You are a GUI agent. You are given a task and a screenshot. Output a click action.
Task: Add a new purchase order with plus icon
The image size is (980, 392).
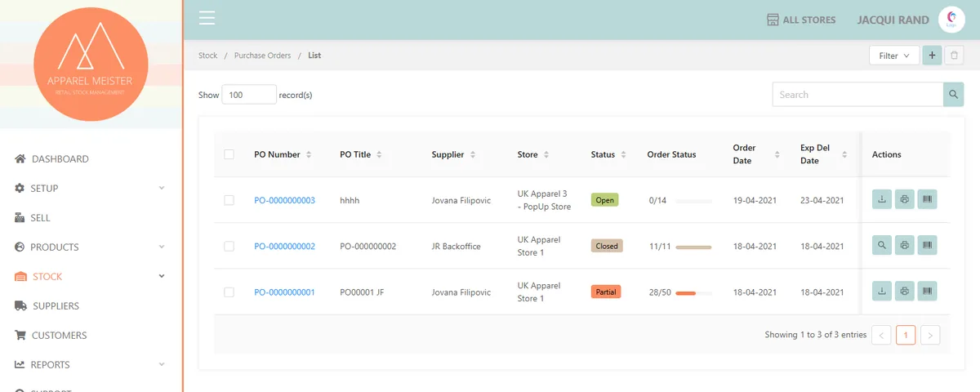pyautogui.click(x=932, y=56)
